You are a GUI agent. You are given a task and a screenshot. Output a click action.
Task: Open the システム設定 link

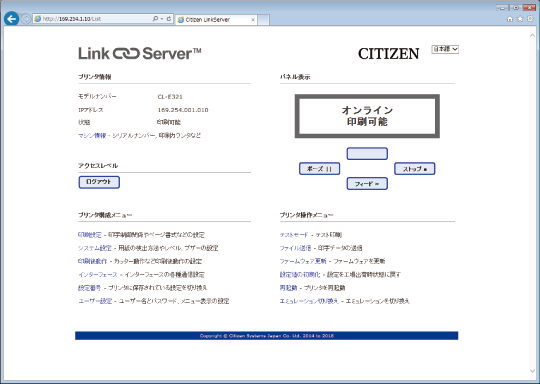click(x=95, y=248)
